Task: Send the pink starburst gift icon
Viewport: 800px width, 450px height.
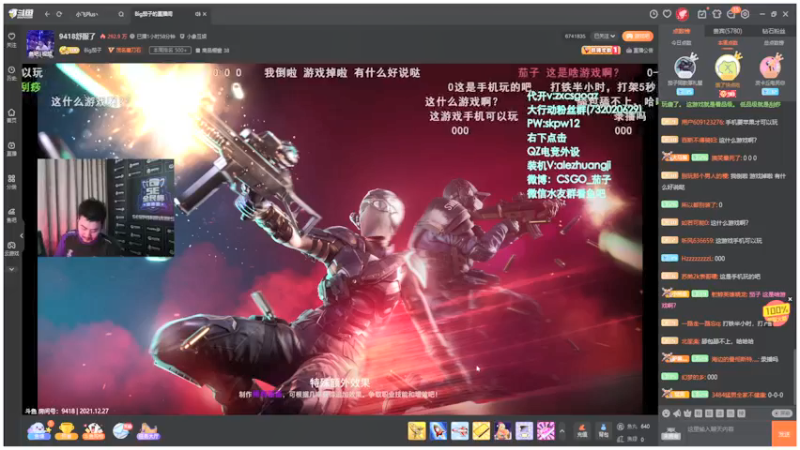Action: click(x=545, y=431)
